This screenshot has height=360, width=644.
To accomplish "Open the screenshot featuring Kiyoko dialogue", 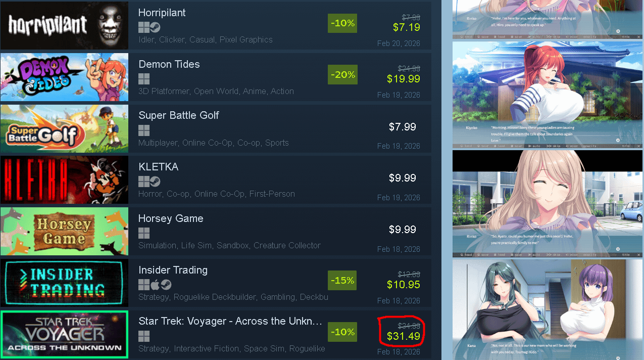I will (548, 95).
